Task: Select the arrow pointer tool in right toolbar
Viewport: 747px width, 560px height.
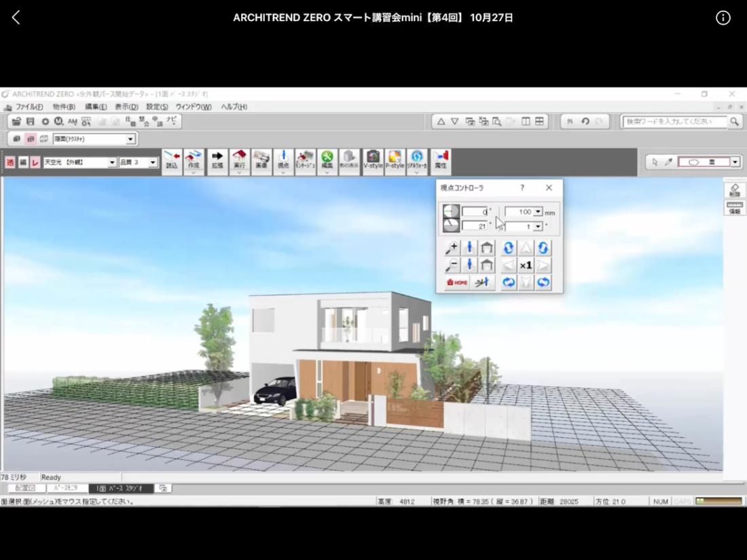Action: click(655, 162)
